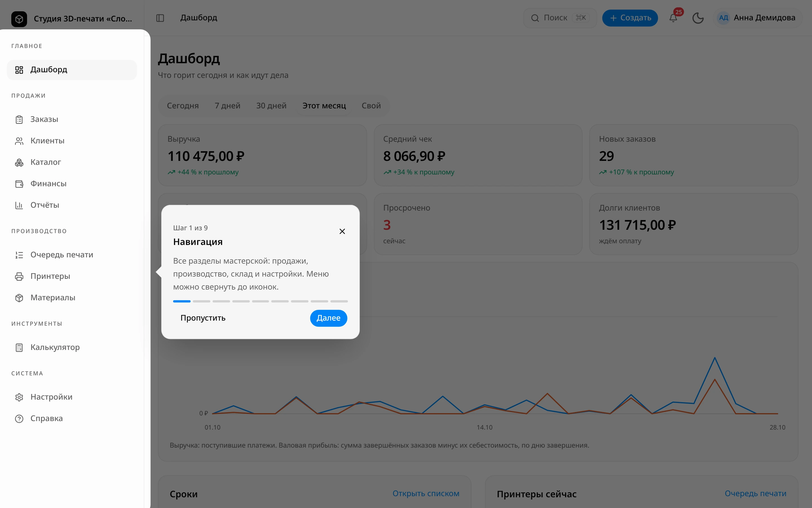
Task: Open the Анна Демидова user menu
Action: (x=757, y=18)
